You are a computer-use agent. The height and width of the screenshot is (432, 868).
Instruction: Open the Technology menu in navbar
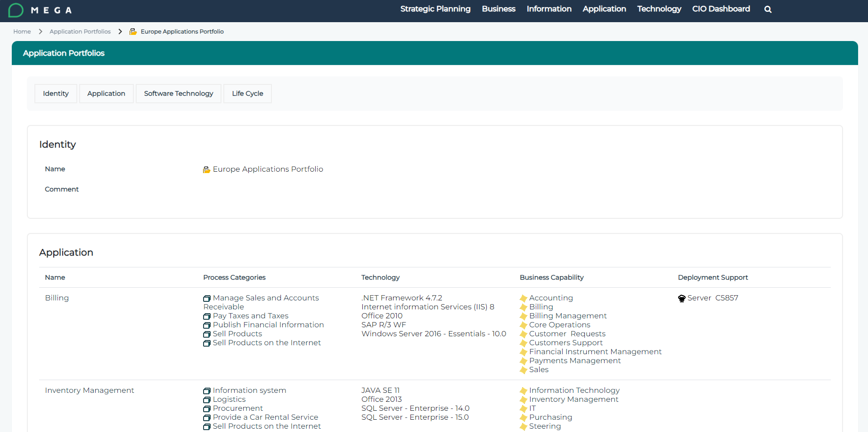click(659, 9)
